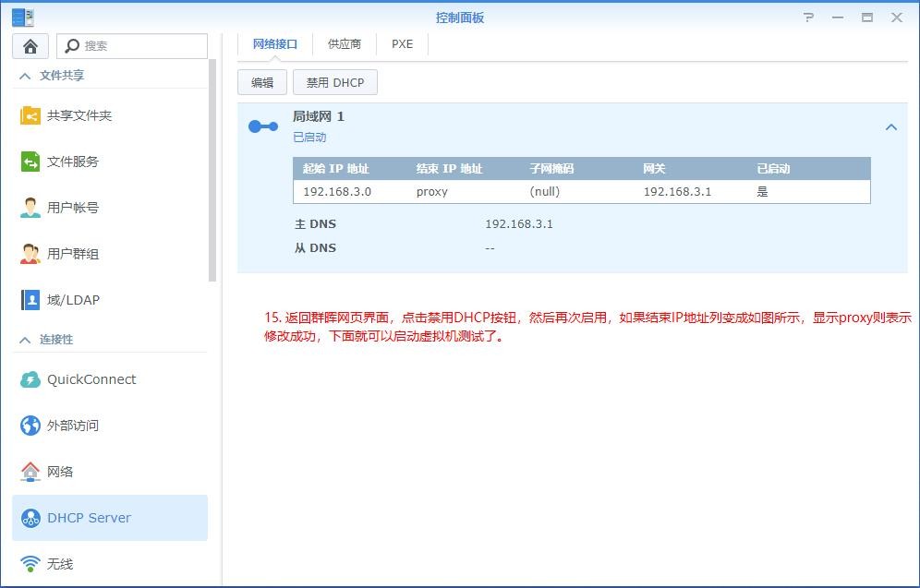Open the File Services (文件服务) icon
The image size is (920, 588).
[30, 162]
